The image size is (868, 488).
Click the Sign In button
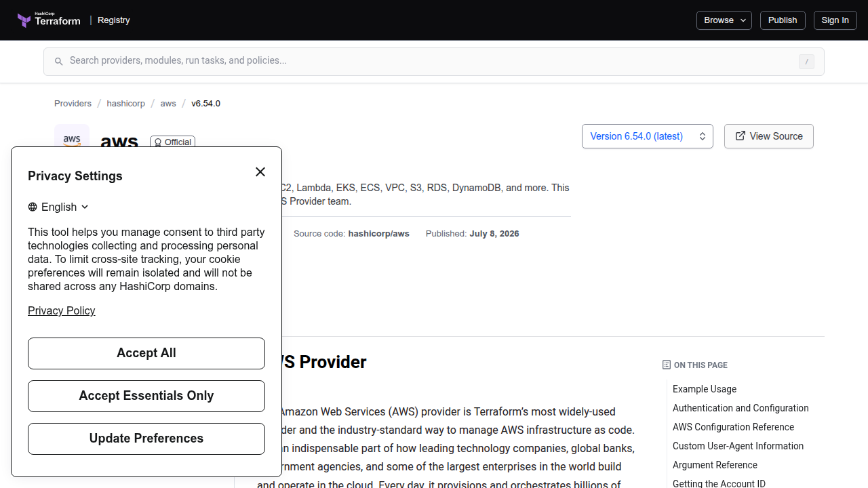[x=835, y=20]
